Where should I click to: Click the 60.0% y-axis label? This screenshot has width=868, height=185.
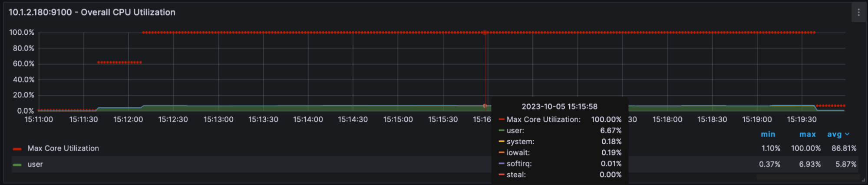coord(23,64)
